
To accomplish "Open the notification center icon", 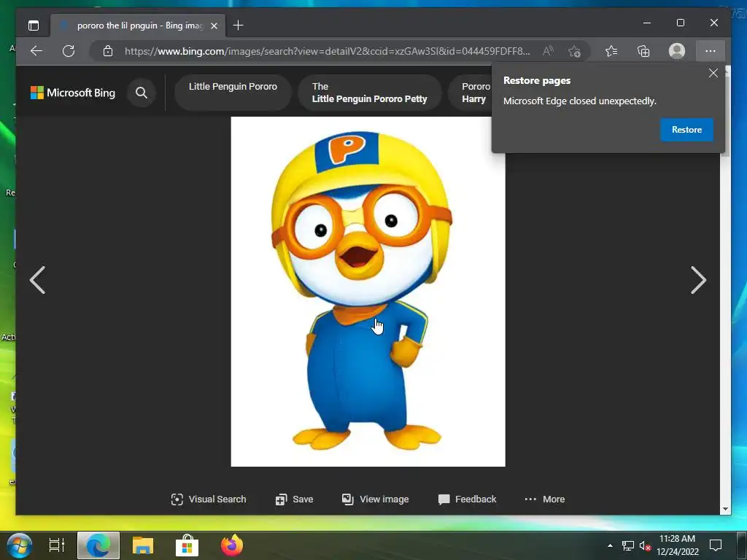I will [x=716, y=545].
